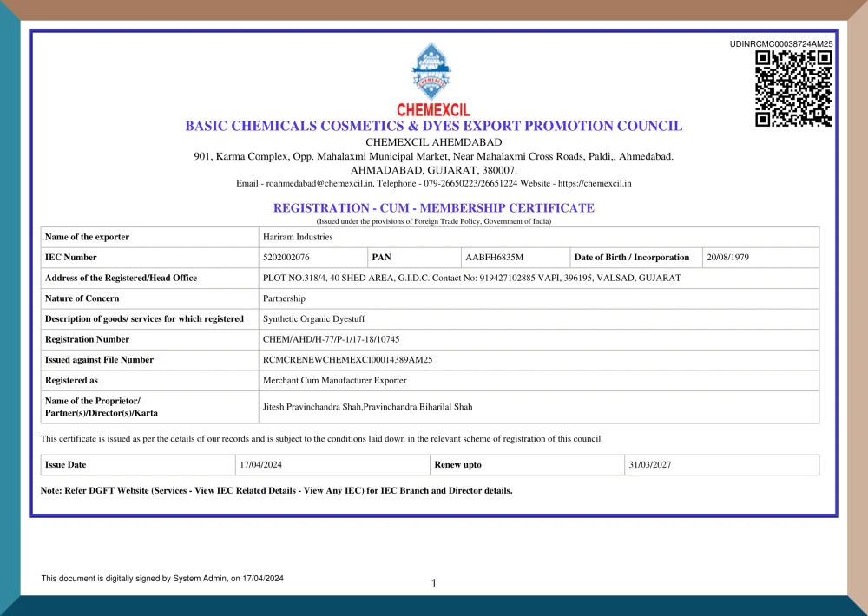This screenshot has width=868, height=616.
Task: Click the QR code image
Action: pyautogui.click(x=793, y=88)
